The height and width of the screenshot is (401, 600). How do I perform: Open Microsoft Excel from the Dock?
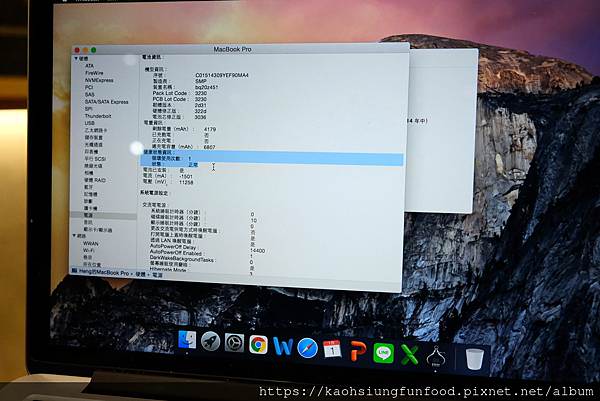409,354
